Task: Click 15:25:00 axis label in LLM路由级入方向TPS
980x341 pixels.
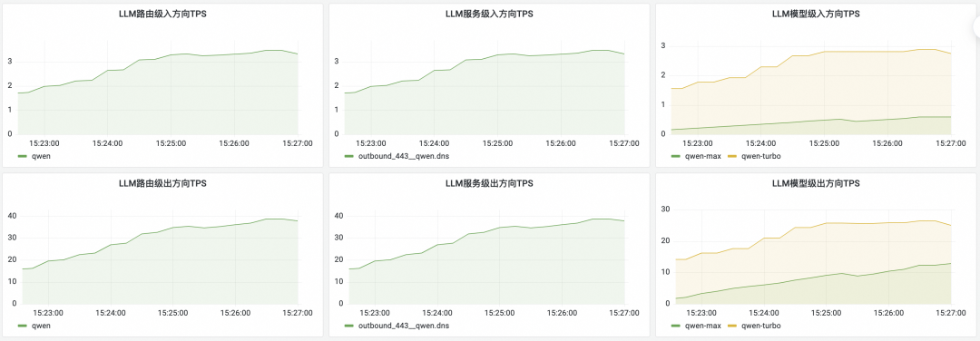Action: coord(171,143)
